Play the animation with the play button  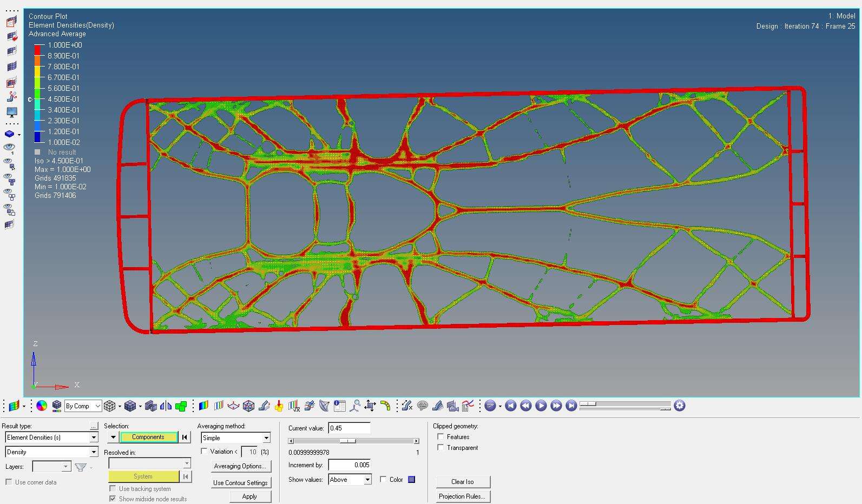pyautogui.click(x=541, y=406)
